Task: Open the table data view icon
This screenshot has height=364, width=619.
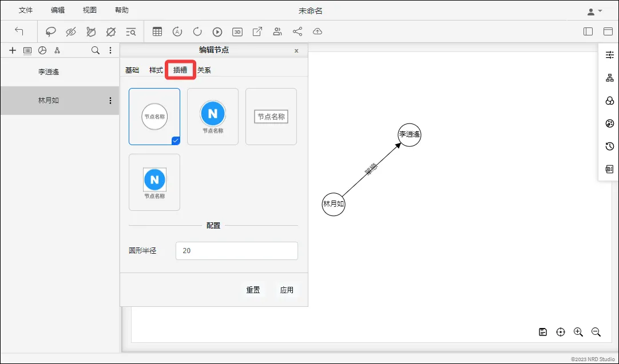Action: point(157,31)
